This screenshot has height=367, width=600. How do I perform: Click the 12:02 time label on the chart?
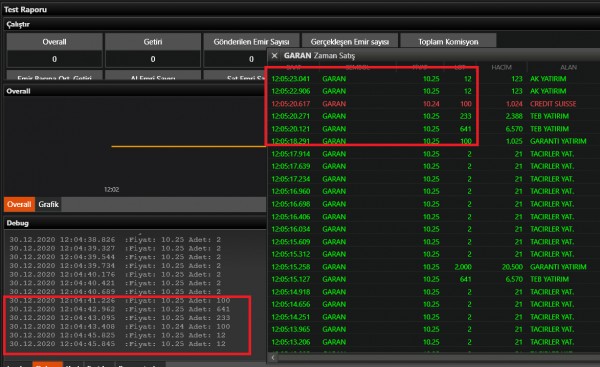(x=111, y=189)
